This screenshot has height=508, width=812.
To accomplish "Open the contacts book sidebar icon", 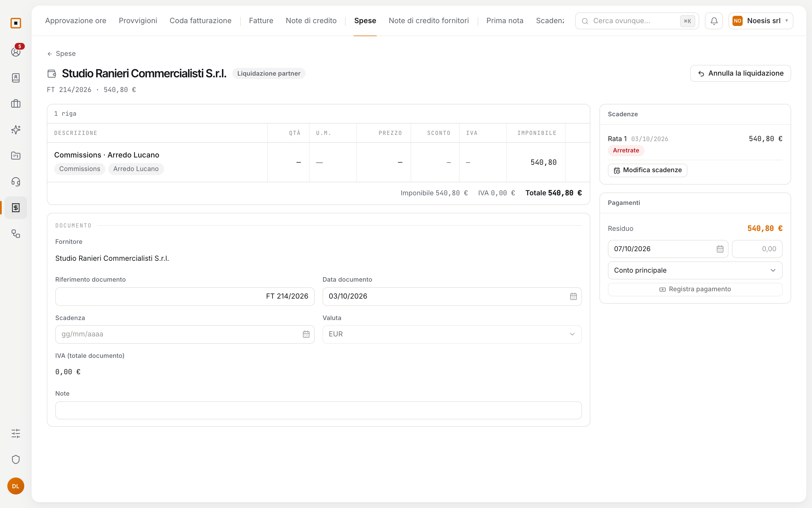I will pyautogui.click(x=16, y=78).
